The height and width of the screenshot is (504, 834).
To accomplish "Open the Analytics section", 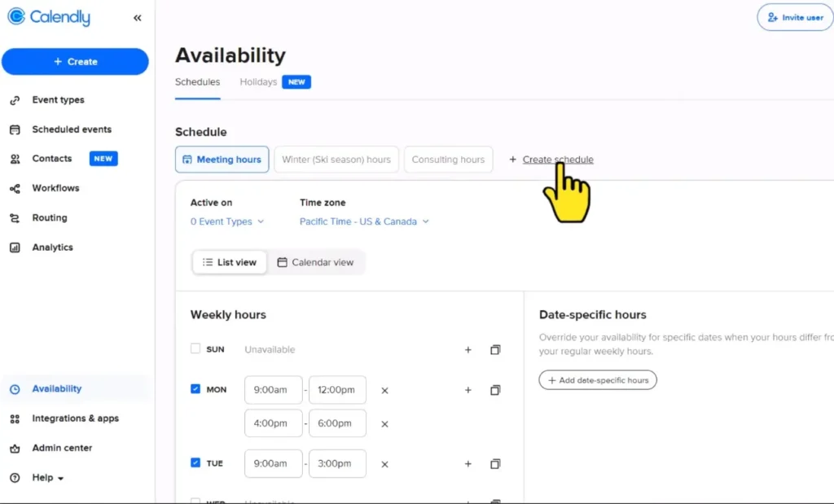I will coord(52,247).
